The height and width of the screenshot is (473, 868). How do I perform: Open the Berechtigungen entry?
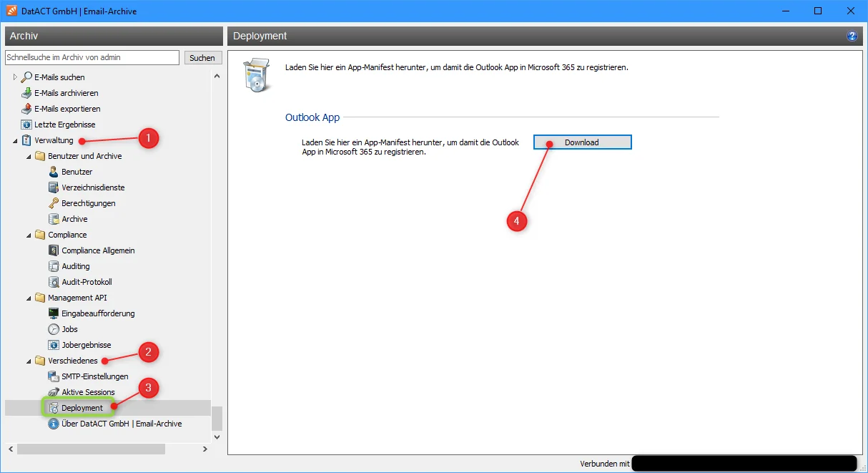coord(89,203)
